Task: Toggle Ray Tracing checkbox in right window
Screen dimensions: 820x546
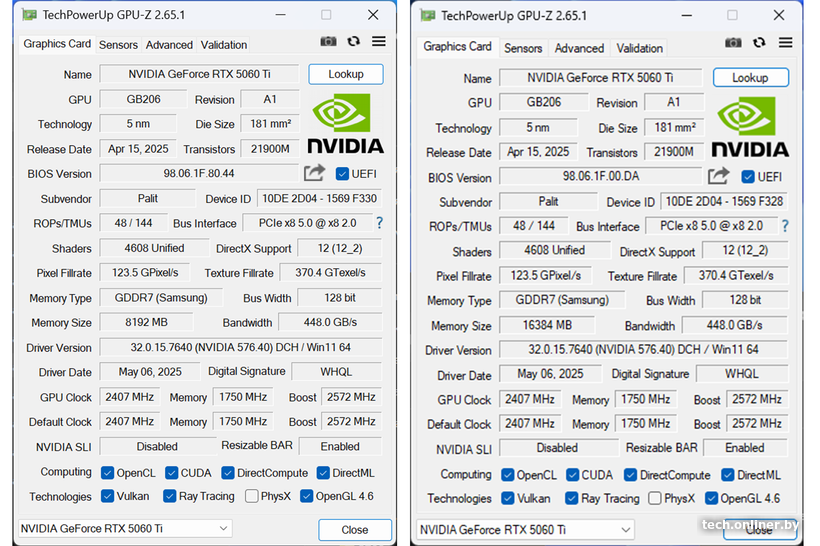Action: point(572,498)
